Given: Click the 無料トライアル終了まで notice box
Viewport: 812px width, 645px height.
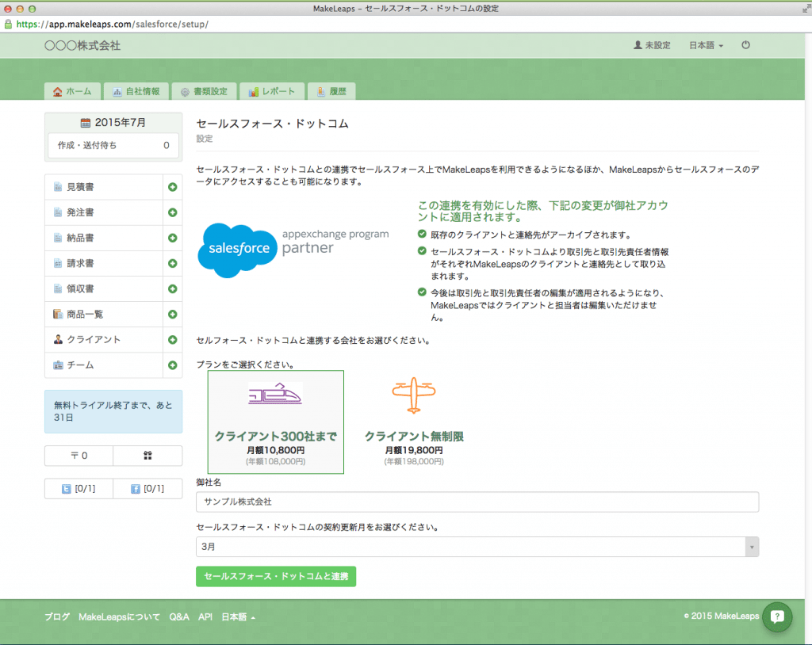Looking at the screenshot, I should (x=113, y=411).
